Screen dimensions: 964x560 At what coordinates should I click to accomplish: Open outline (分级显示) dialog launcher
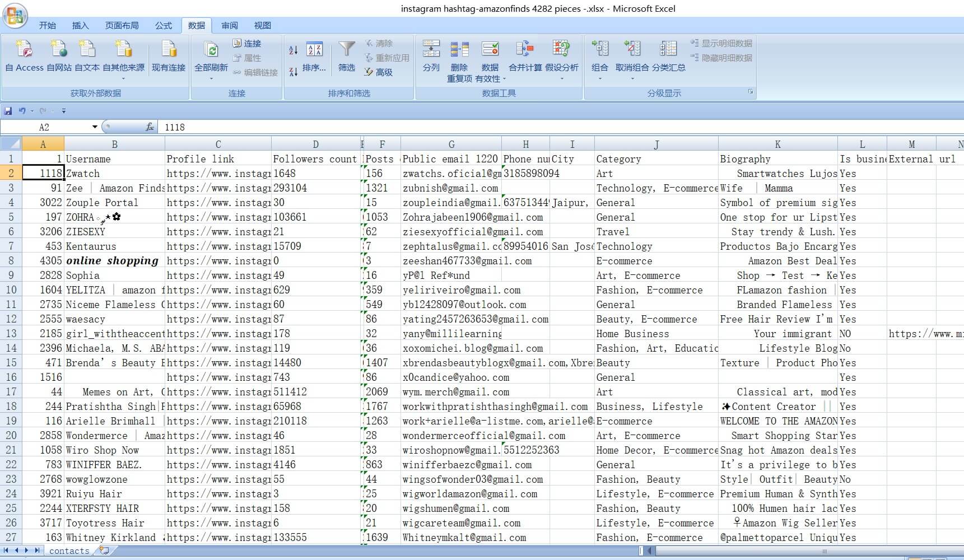[751, 92]
